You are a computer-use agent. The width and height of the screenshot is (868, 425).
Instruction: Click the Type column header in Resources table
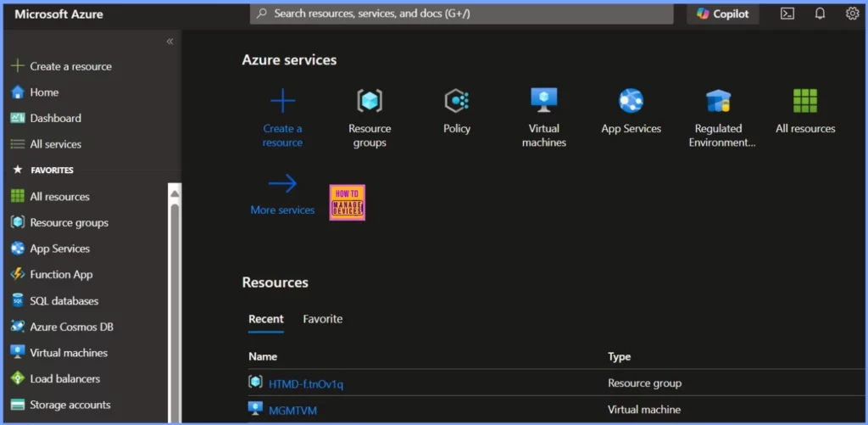point(619,357)
